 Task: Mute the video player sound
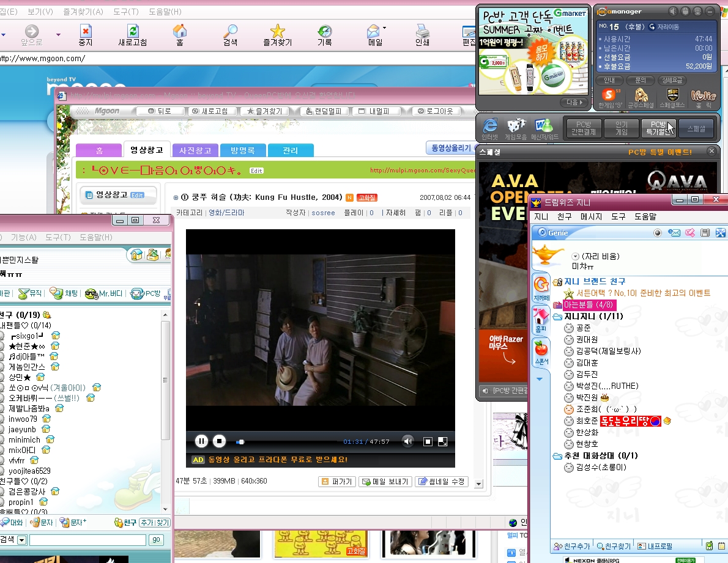(x=408, y=441)
